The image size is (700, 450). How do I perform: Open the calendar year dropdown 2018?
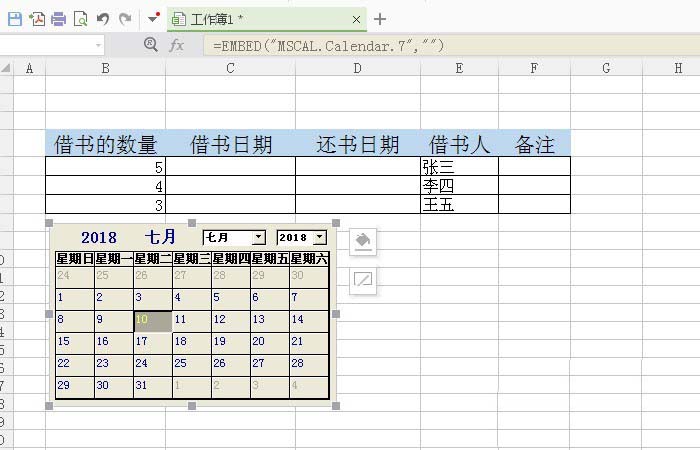(320, 238)
